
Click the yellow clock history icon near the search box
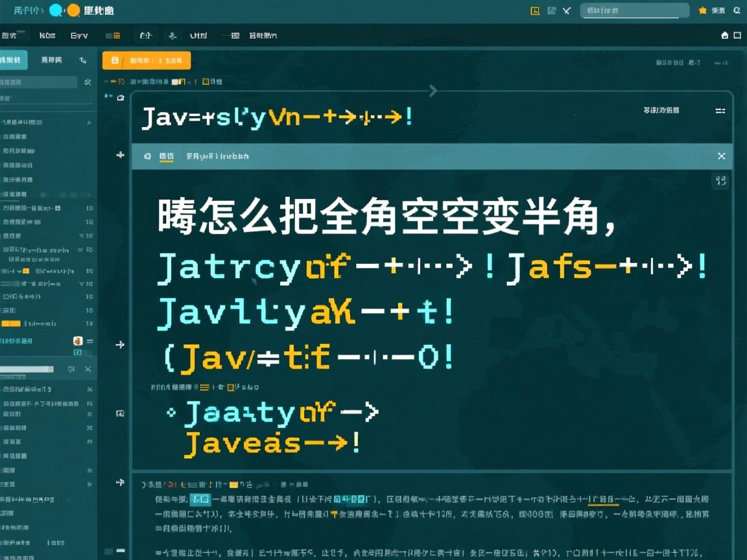tap(534, 11)
